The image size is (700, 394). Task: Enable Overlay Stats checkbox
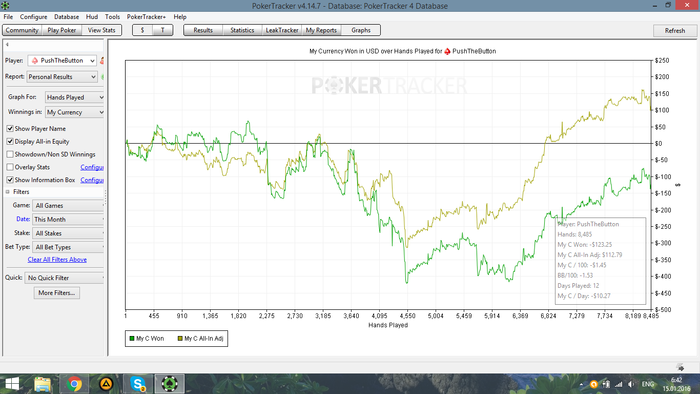[10, 167]
